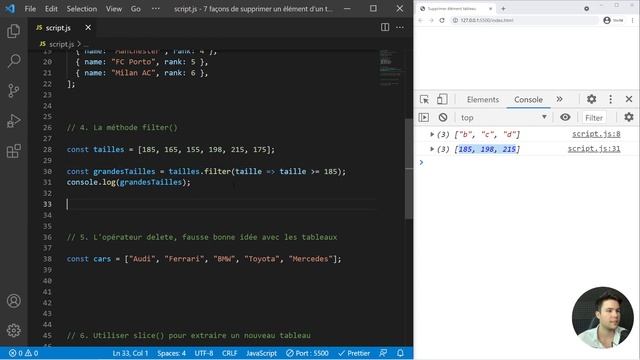The width and height of the screenshot is (640, 360).
Task: Open the Go menu
Action: click(x=136, y=9)
